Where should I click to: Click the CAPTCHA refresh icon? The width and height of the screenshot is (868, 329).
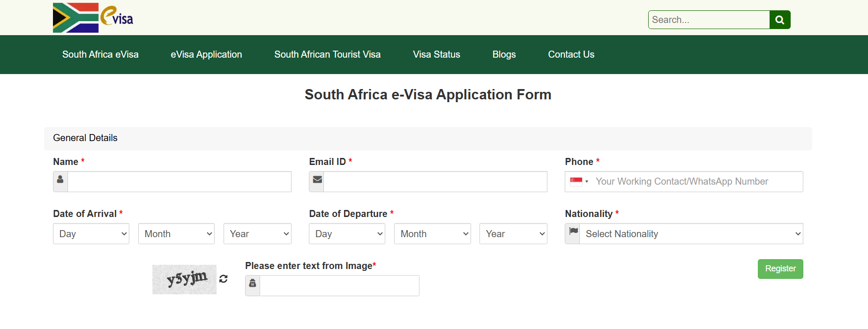(x=224, y=279)
